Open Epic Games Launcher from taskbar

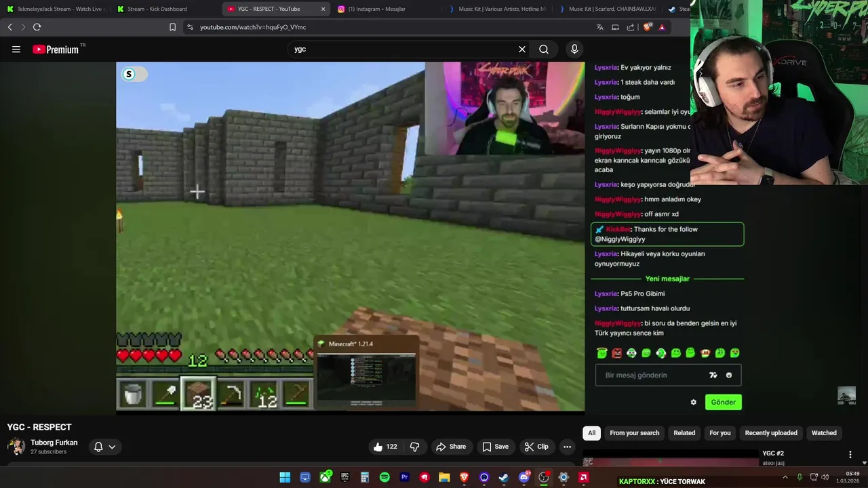345,478
